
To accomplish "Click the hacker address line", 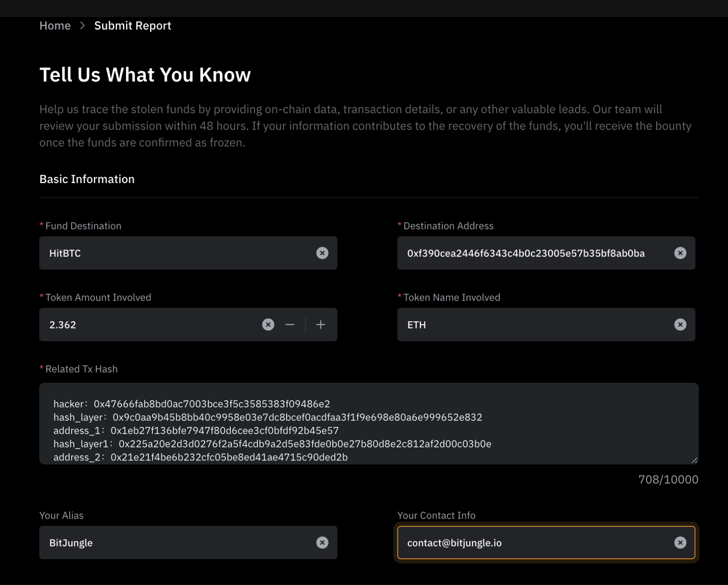I will [x=191, y=404].
